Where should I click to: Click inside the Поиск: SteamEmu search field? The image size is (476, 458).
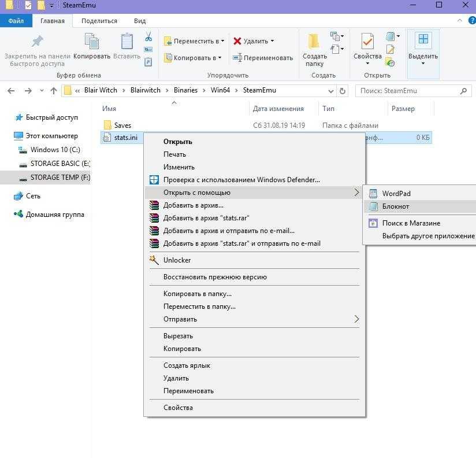pyautogui.click(x=407, y=91)
